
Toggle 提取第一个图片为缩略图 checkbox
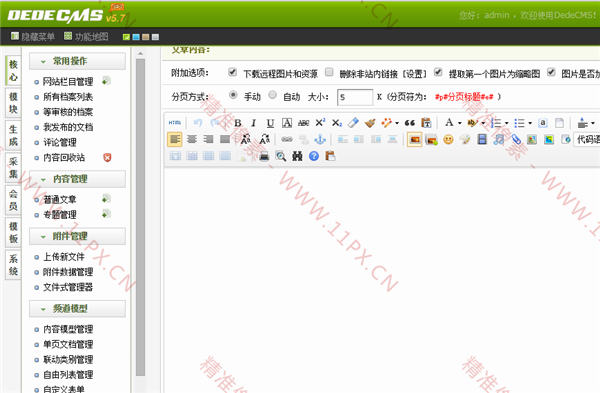pos(438,72)
